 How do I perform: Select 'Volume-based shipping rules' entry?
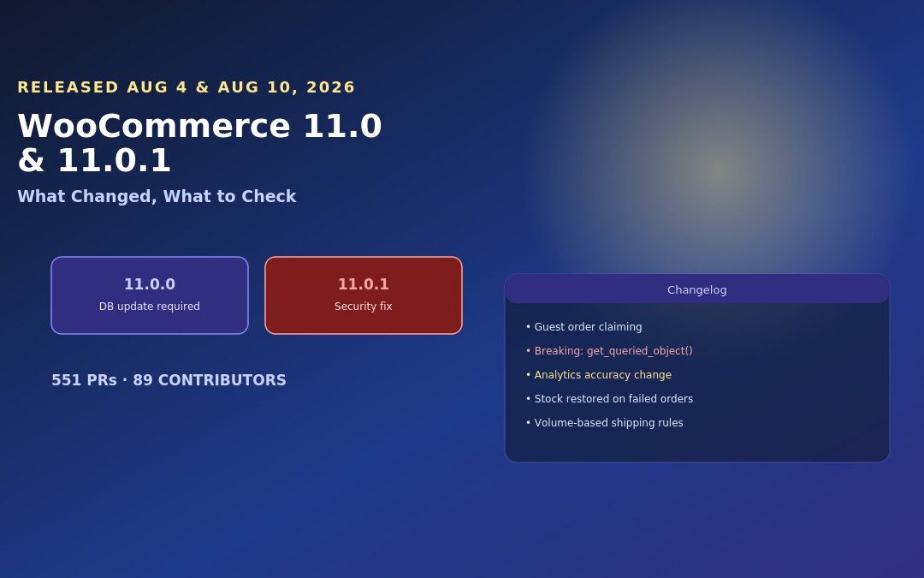(x=605, y=423)
